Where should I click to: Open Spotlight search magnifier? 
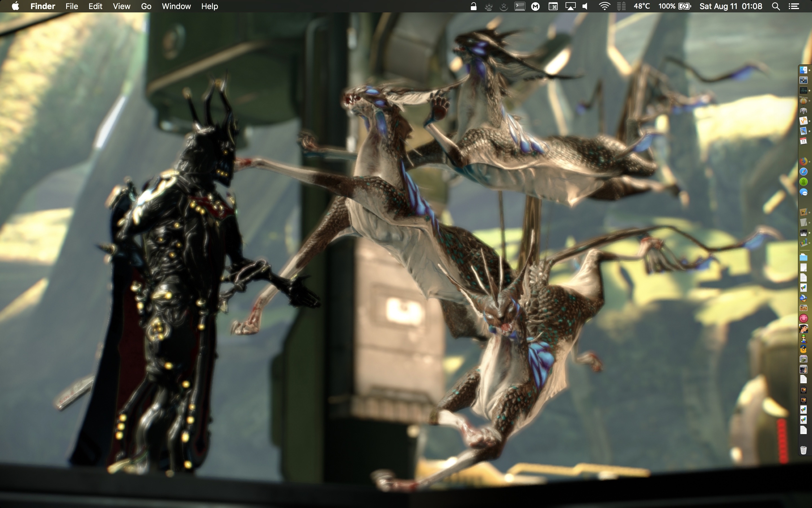[x=776, y=6]
